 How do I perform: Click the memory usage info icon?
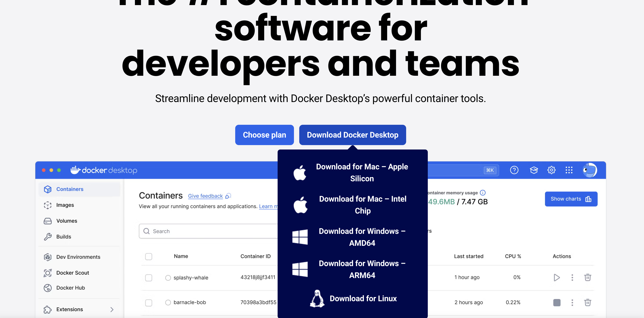coord(483,193)
